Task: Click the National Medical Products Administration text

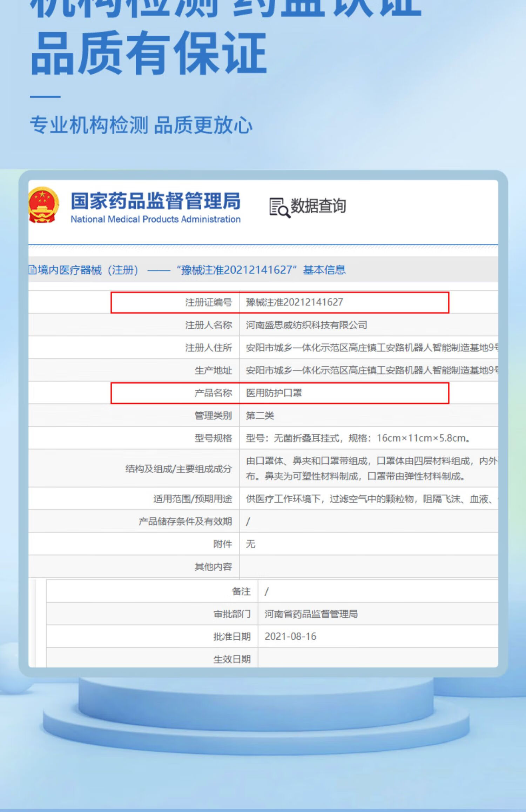Action: (155, 219)
